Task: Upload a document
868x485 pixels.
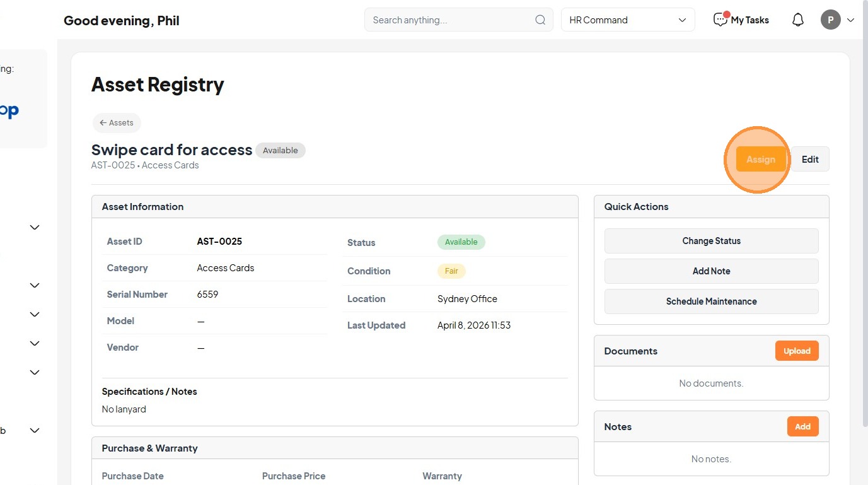Action: 797,351
